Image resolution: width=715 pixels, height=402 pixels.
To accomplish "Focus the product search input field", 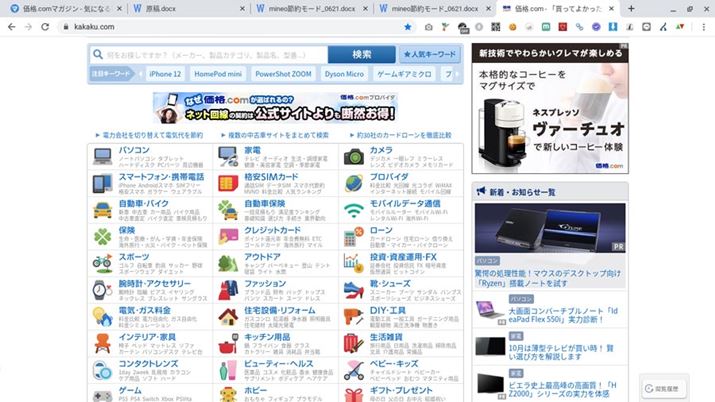I will [209, 55].
